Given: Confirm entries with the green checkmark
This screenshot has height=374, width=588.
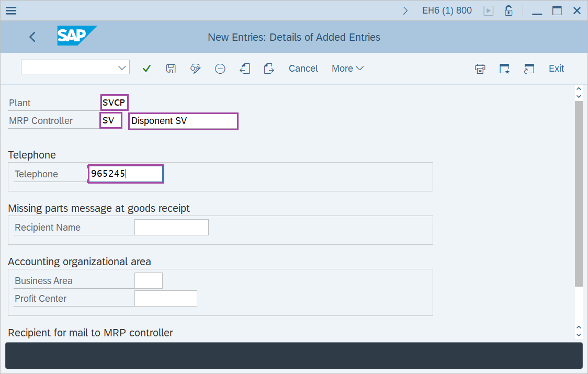Looking at the screenshot, I should (x=146, y=68).
